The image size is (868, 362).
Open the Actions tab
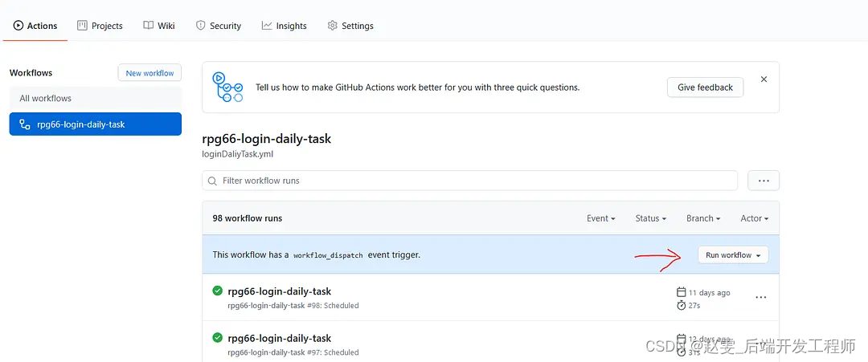[x=35, y=26]
